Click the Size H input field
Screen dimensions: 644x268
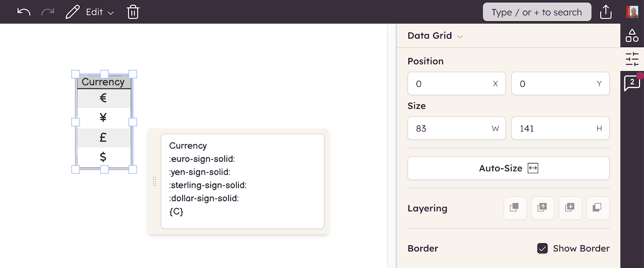coord(554,129)
